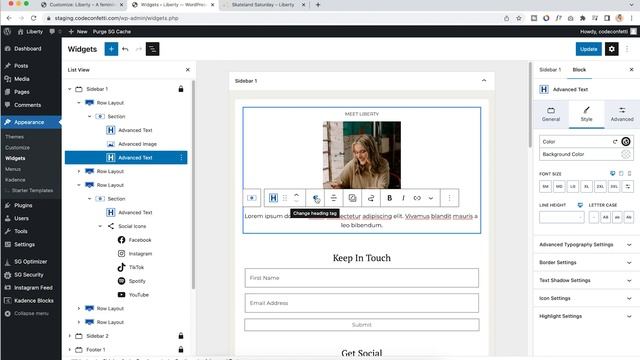This screenshot has height=360, width=640.
Task: Undo the last change in Widgets
Action: (x=125, y=49)
